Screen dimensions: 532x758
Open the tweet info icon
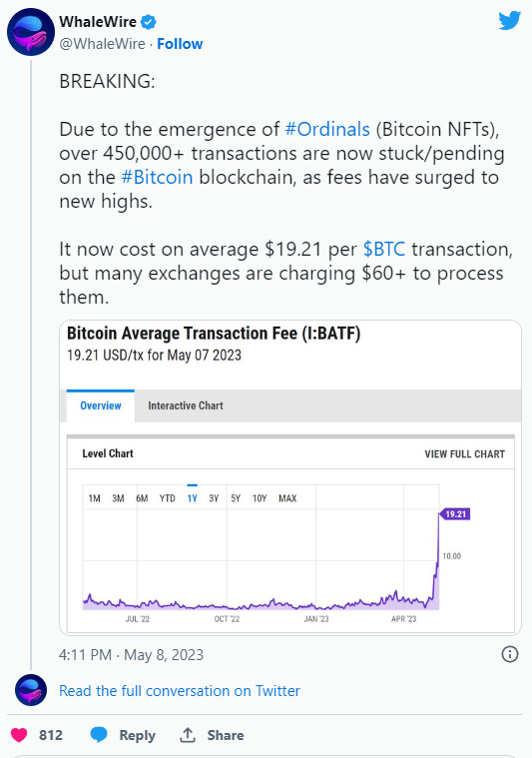coord(510,654)
